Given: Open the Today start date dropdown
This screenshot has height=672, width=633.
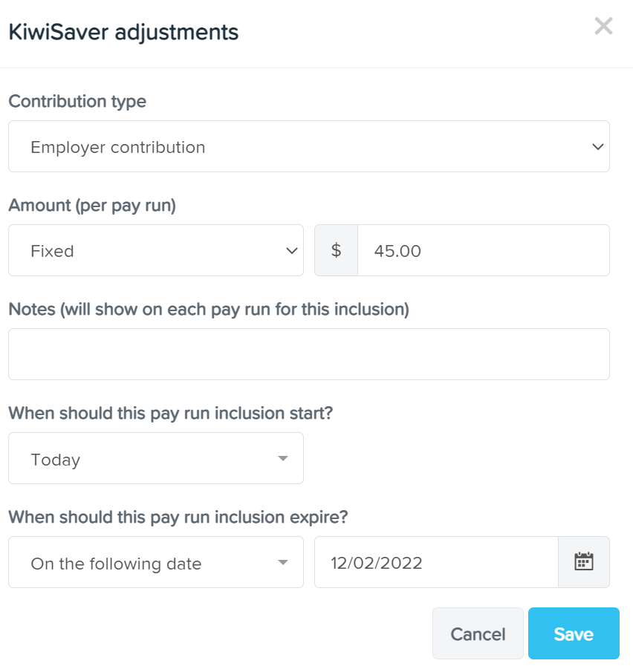Looking at the screenshot, I should pyautogui.click(x=156, y=458).
